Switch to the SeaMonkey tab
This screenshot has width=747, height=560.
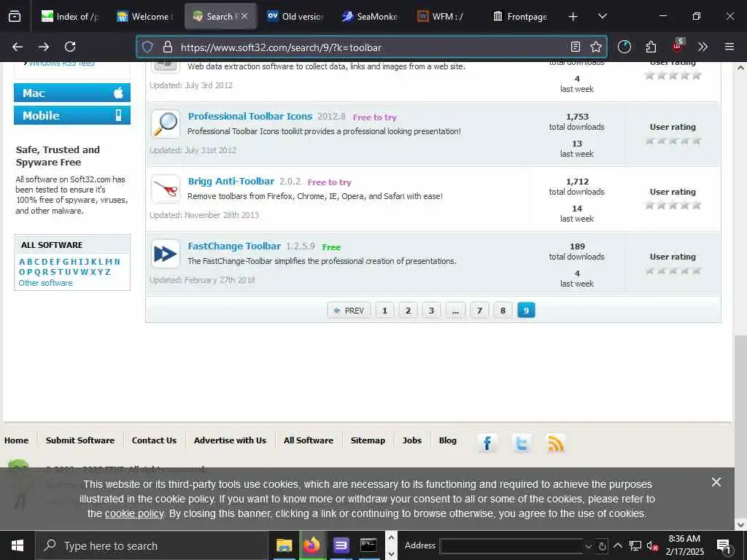pyautogui.click(x=370, y=17)
